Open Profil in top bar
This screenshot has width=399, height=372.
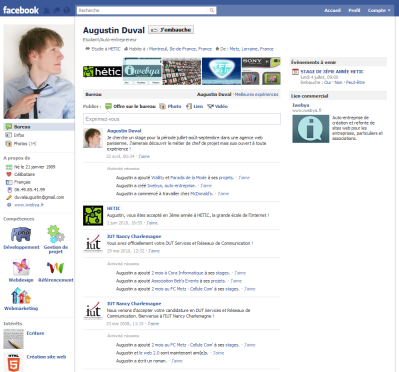(354, 10)
